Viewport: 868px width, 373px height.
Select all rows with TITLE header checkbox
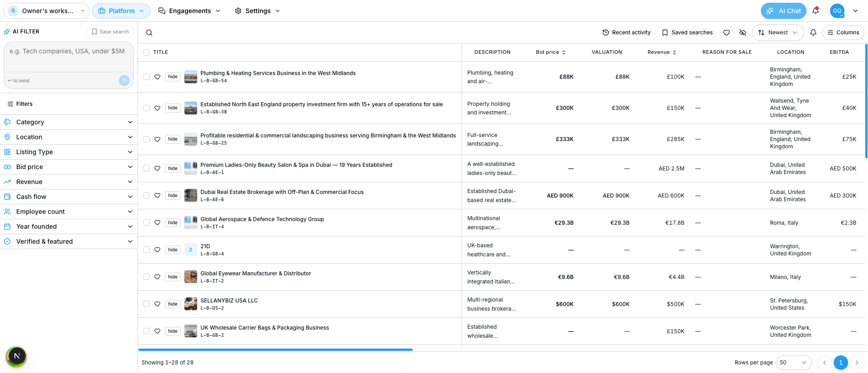coord(146,52)
